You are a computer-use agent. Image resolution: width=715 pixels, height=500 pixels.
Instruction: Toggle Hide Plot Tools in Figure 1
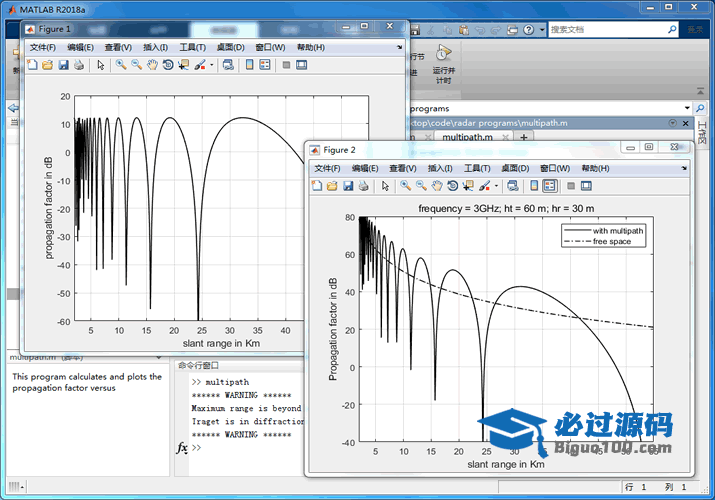click(286, 65)
